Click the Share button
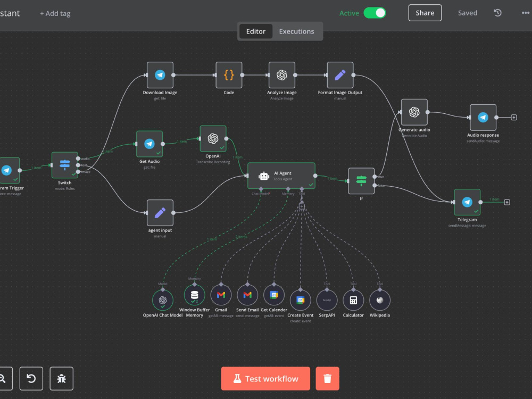The image size is (532, 399). tap(425, 13)
